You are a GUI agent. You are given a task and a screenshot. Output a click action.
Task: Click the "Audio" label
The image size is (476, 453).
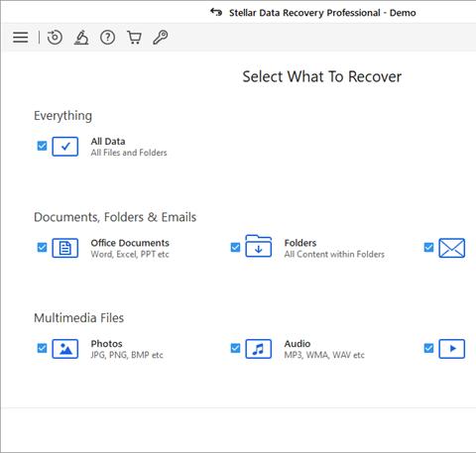pos(297,344)
